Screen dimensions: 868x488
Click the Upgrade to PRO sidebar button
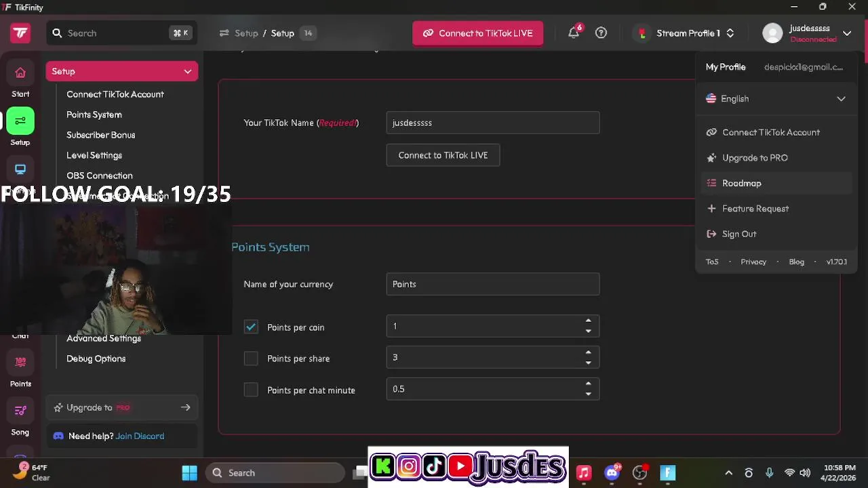(122, 407)
